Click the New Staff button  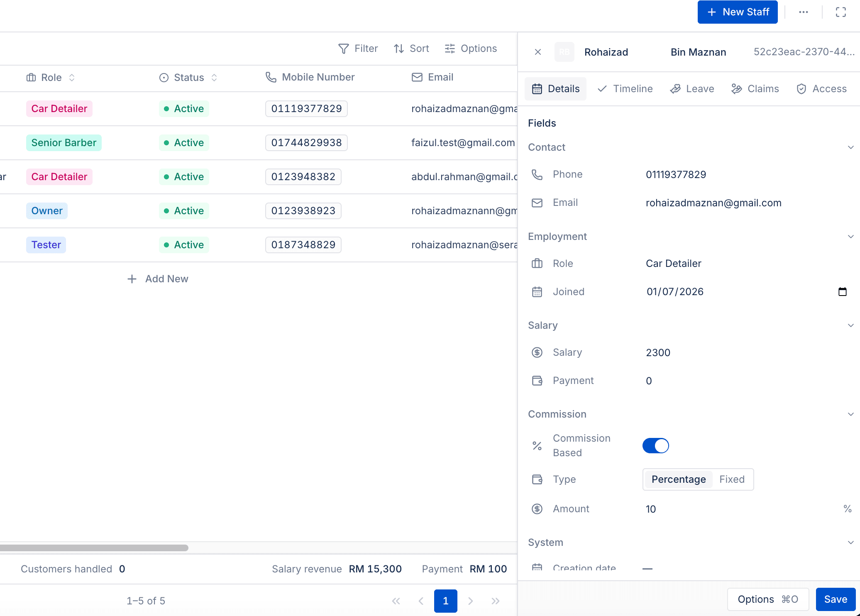click(738, 12)
